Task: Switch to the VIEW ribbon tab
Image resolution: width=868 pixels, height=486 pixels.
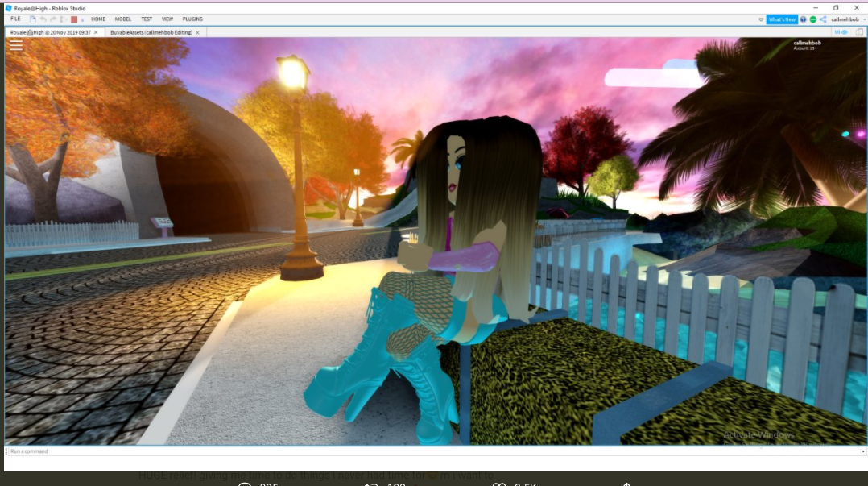Action: (x=167, y=19)
